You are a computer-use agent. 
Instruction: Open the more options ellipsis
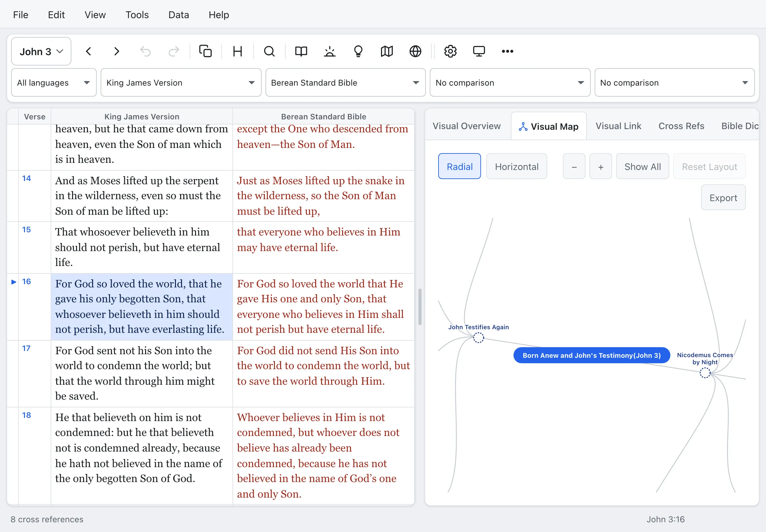(507, 51)
